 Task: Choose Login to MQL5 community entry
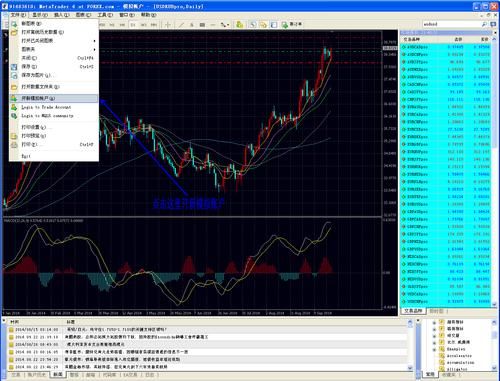pos(47,116)
